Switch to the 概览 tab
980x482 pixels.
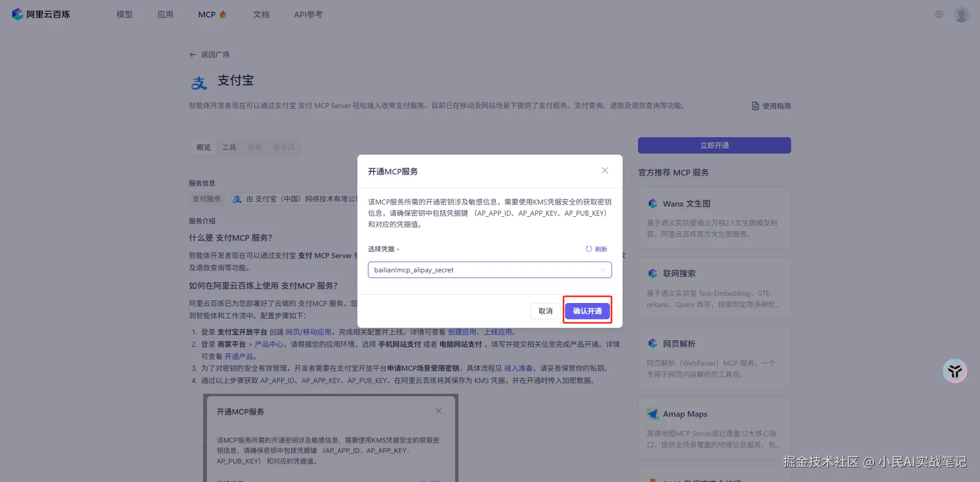204,147
